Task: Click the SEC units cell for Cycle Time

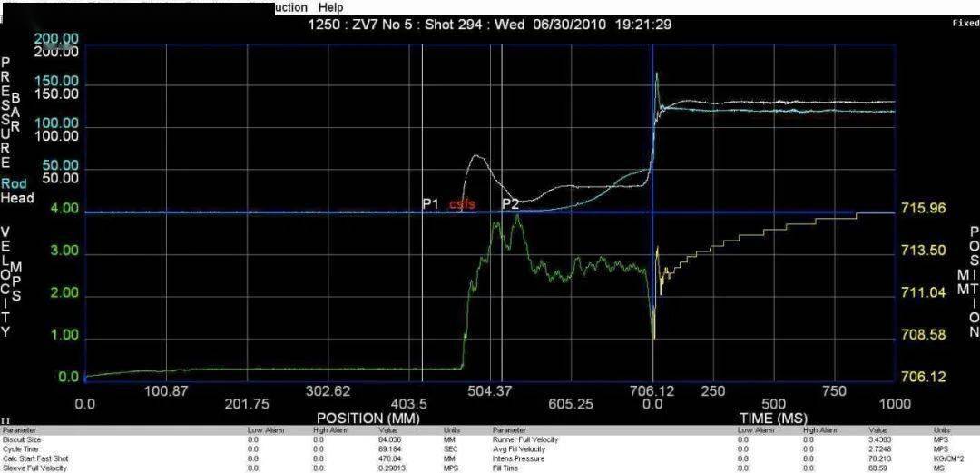Action: [x=450, y=449]
